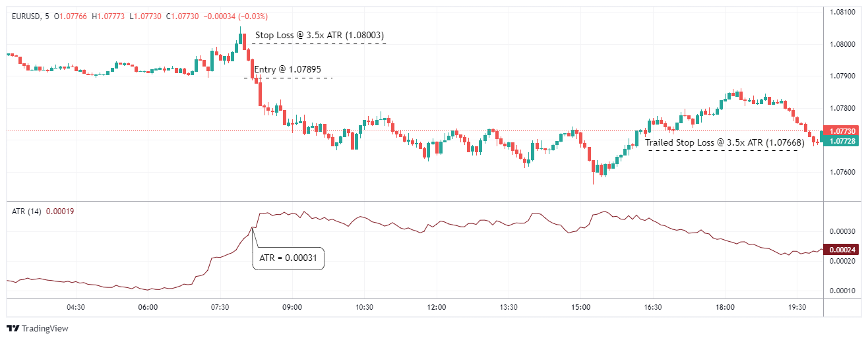The height and width of the screenshot is (340, 868).
Task: Click the 16:30 time axis label
Action: click(x=653, y=307)
